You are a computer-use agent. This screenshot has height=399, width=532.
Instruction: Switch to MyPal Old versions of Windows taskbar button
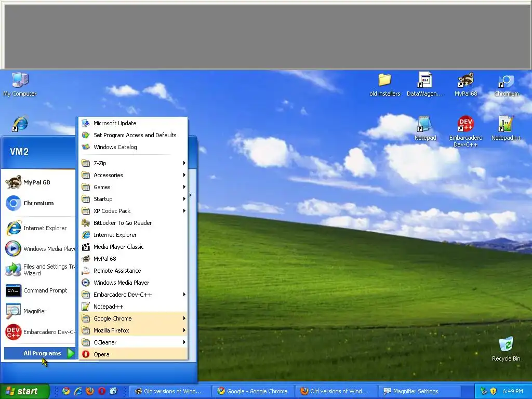pyautogui.click(x=170, y=391)
